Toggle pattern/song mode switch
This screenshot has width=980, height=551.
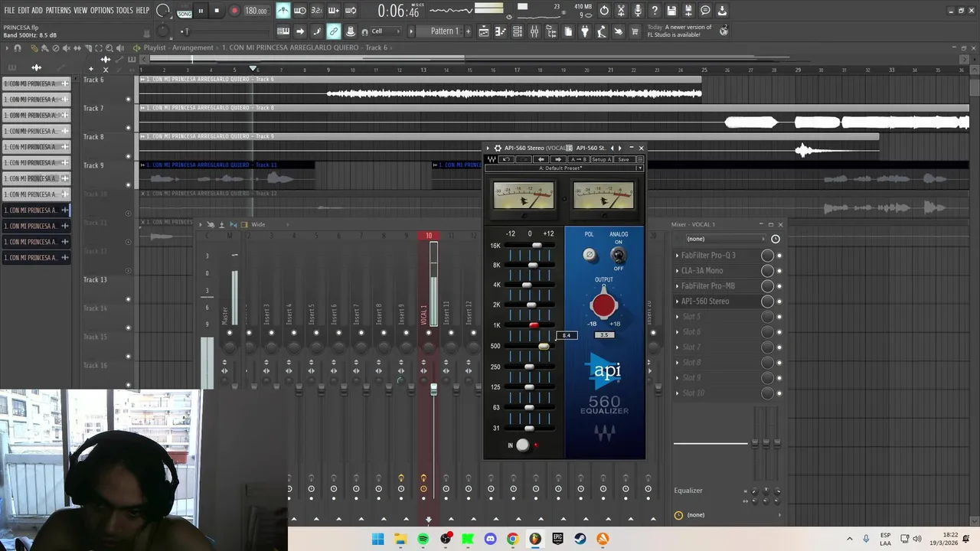[185, 11]
